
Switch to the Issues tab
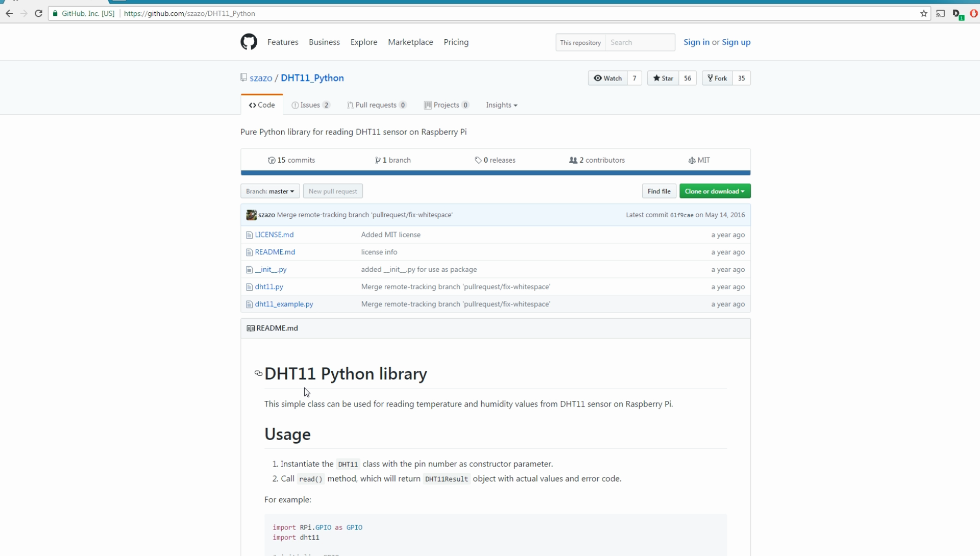[x=310, y=105]
